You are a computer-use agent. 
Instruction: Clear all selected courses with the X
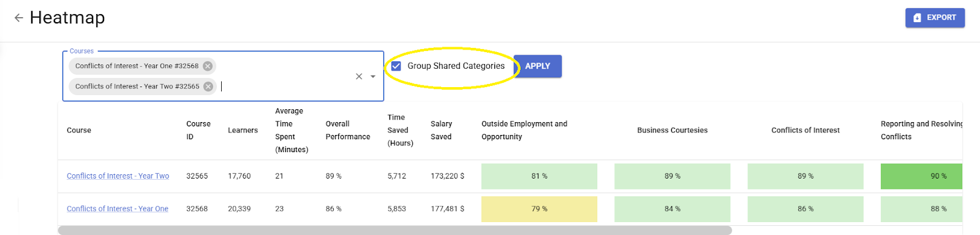click(359, 77)
